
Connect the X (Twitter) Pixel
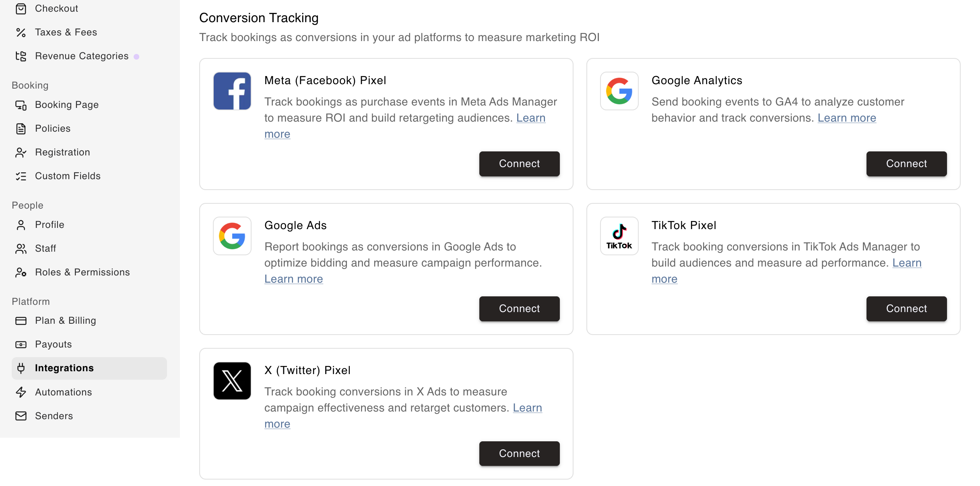519,454
